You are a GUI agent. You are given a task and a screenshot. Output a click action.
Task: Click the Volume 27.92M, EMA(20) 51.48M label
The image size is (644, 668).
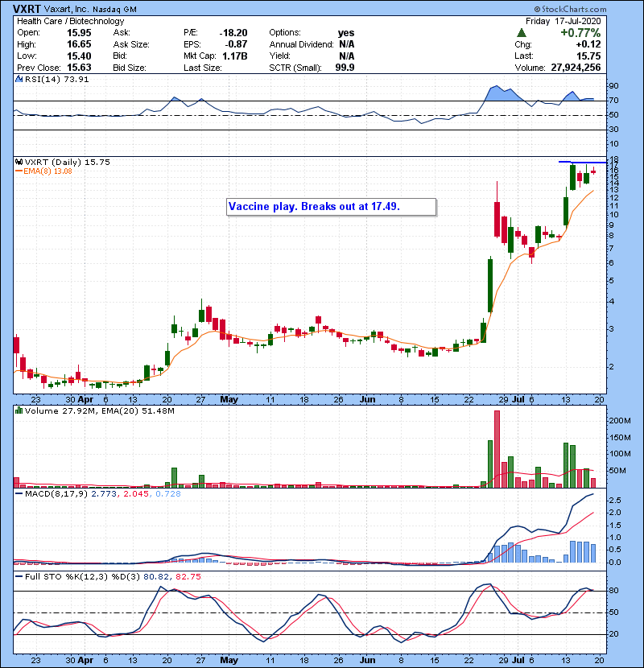tap(100, 411)
